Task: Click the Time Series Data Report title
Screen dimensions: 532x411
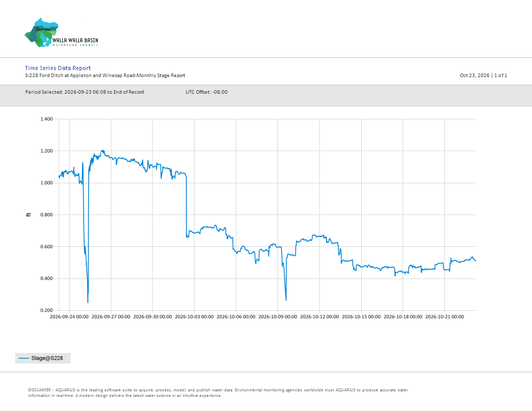Action: click(58, 68)
